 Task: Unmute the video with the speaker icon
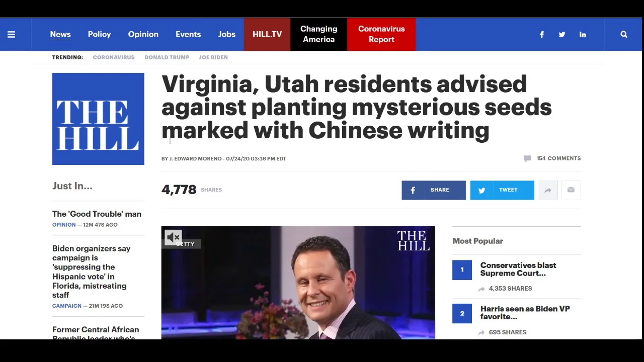tap(173, 237)
